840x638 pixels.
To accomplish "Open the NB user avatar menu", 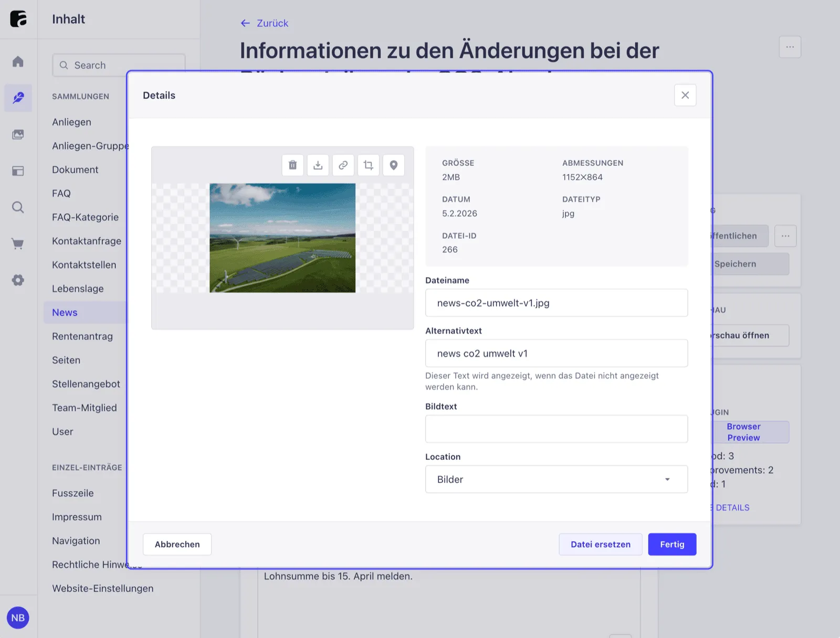I will (x=18, y=618).
